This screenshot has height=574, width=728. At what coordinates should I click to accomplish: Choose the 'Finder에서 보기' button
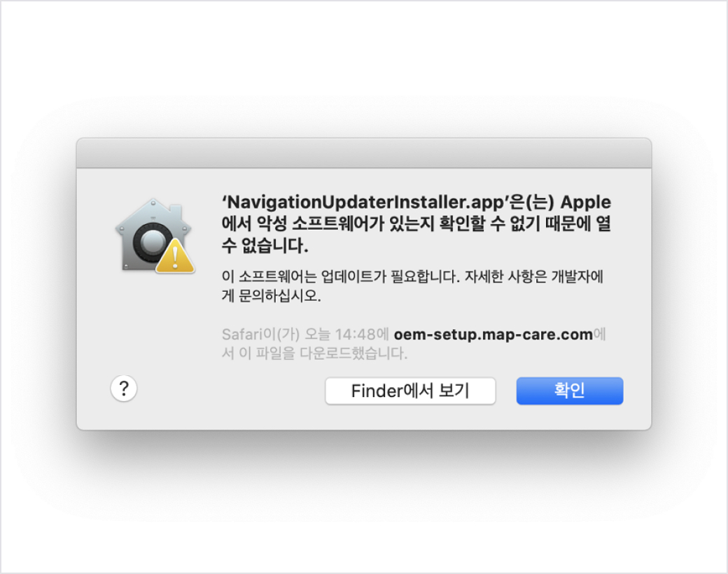[x=410, y=391]
